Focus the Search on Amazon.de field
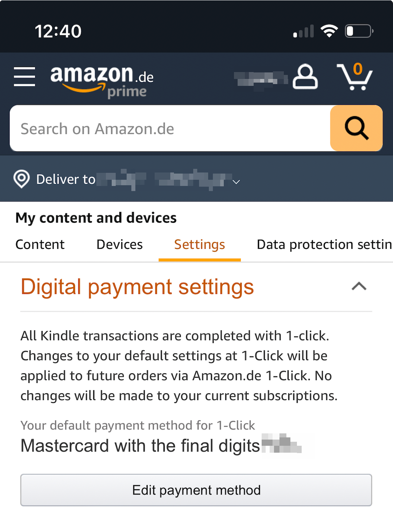393x532 pixels. (x=170, y=128)
